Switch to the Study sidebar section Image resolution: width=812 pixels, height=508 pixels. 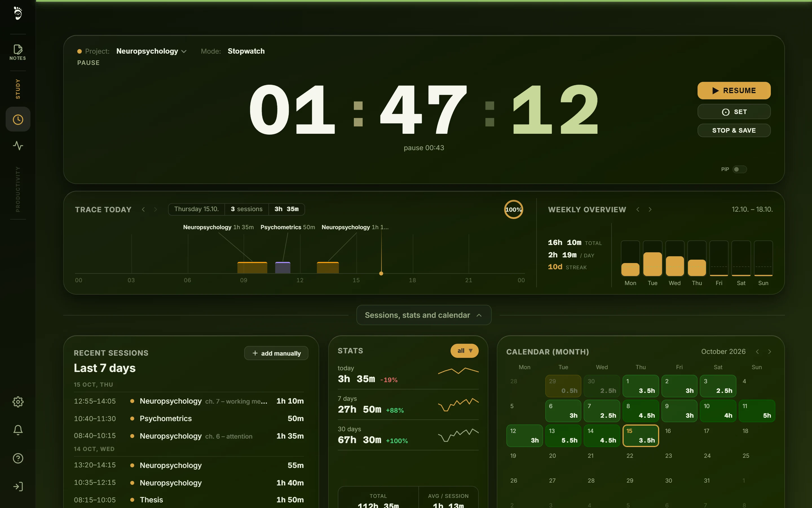pos(18,89)
